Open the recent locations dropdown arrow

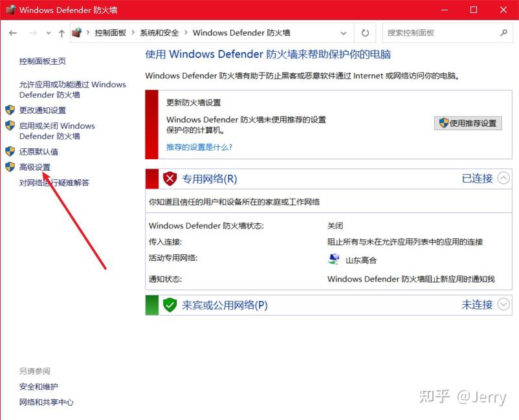[x=49, y=33]
